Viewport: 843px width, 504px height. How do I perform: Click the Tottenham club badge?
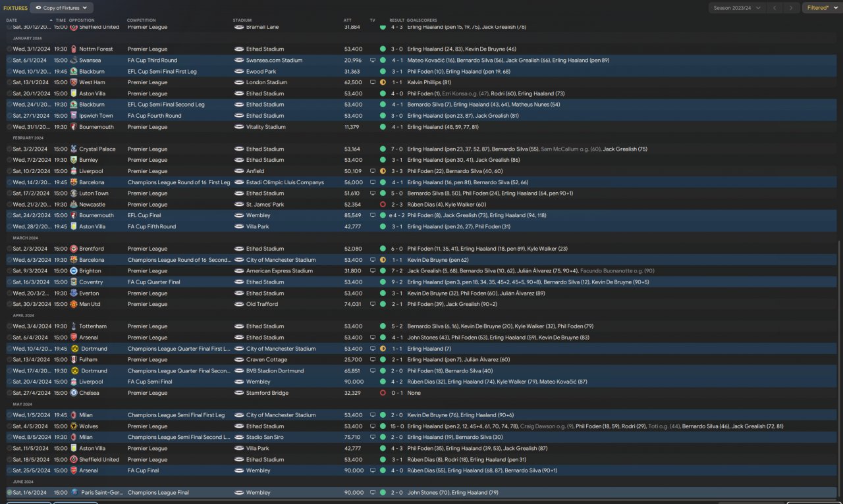click(74, 326)
